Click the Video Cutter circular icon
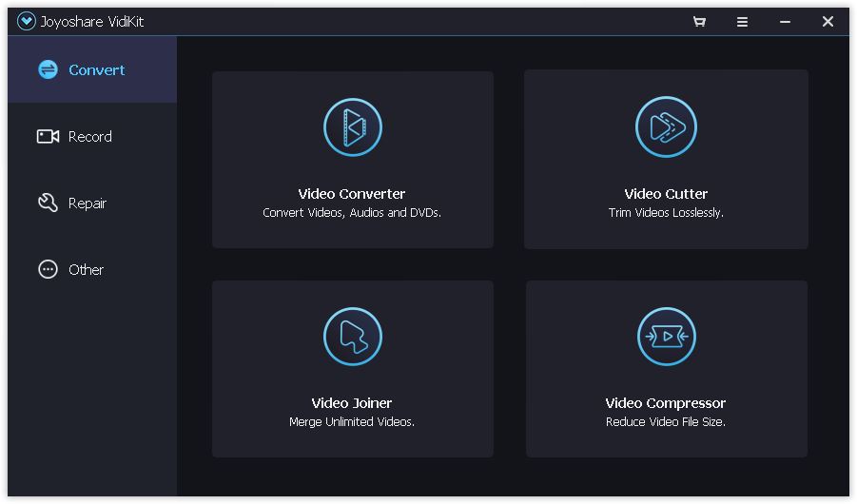Viewport: 857px width, 504px height. click(666, 126)
